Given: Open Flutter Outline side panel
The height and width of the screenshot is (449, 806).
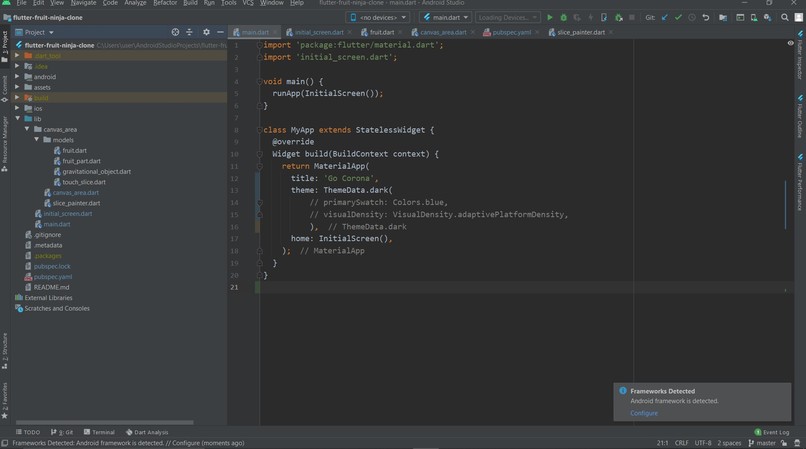Looking at the screenshot, I should click(800, 116).
